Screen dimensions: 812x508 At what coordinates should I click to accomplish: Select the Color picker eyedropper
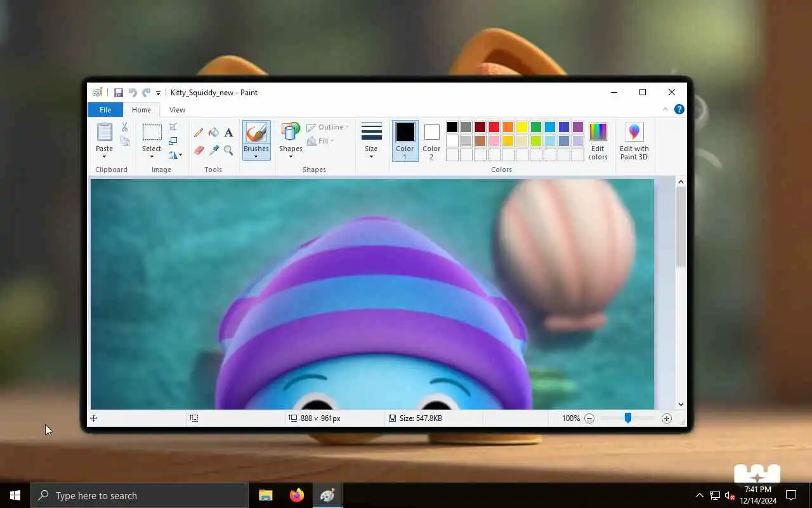point(214,150)
